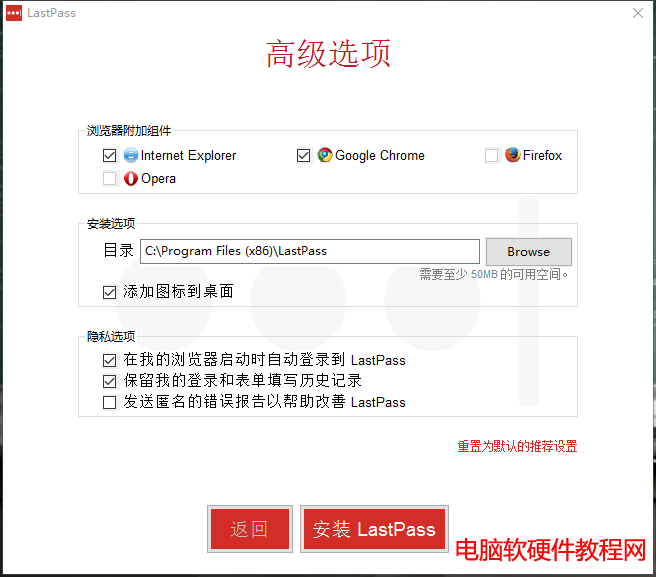Uncheck the Internet Explorer add-on checkbox
The width and height of the screenshot is (656, 577).
tap(110, 156)
